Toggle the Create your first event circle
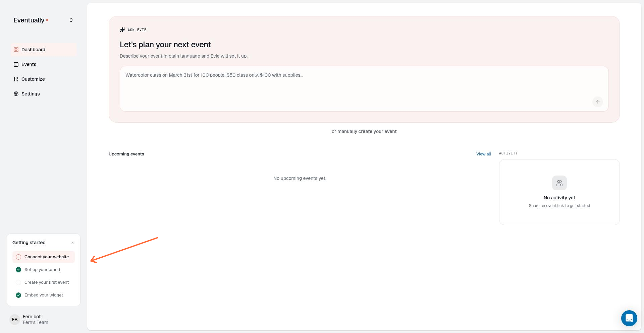 pyautogui.click(x=18, y=282)
